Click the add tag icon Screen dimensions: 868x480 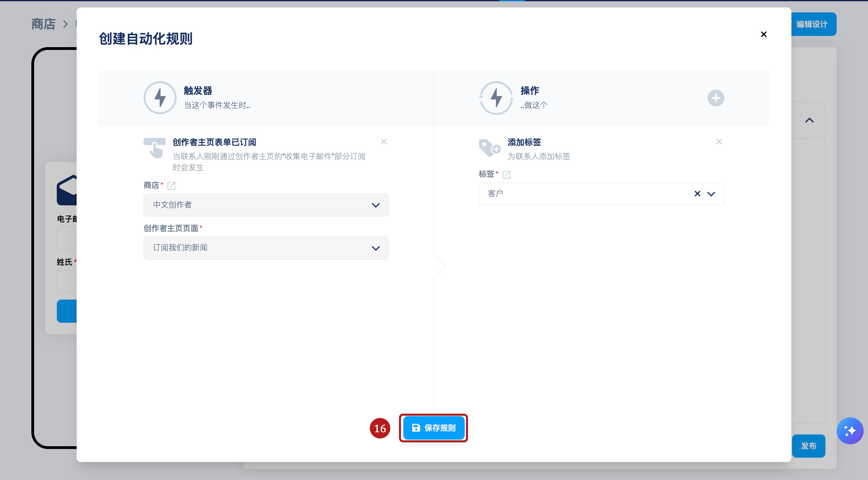pos(489,148)
